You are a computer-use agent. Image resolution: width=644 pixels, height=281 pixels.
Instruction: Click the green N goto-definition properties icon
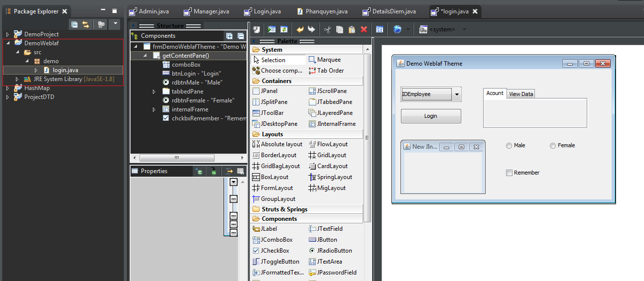click(213, 171)
